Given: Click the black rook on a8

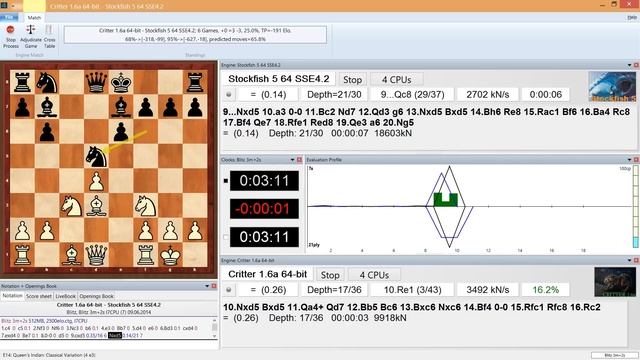Looking at the screenshot, I should [x=22, y=82].
